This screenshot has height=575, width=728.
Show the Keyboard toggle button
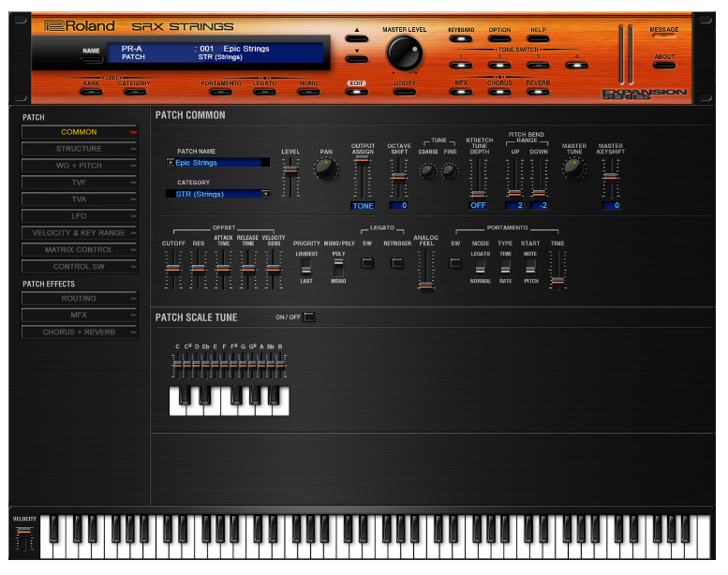(461, 39)
